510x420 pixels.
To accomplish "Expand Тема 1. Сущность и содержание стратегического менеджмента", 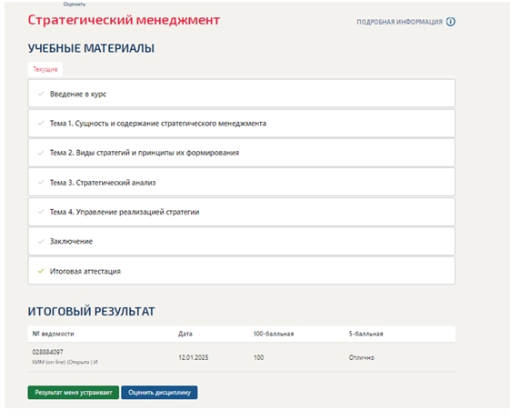I will pyautogui.click(x=241, y=124).
